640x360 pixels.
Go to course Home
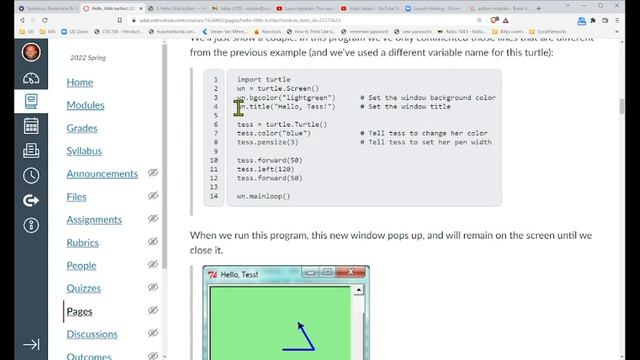80,82
